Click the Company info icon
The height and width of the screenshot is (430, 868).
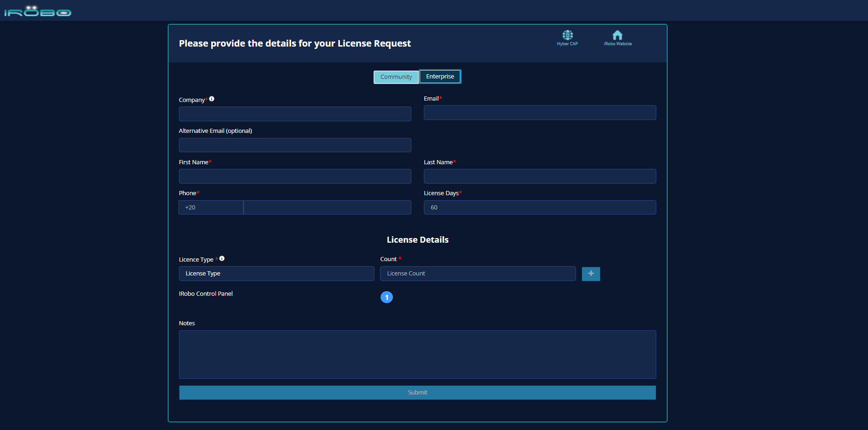(212, 99)
